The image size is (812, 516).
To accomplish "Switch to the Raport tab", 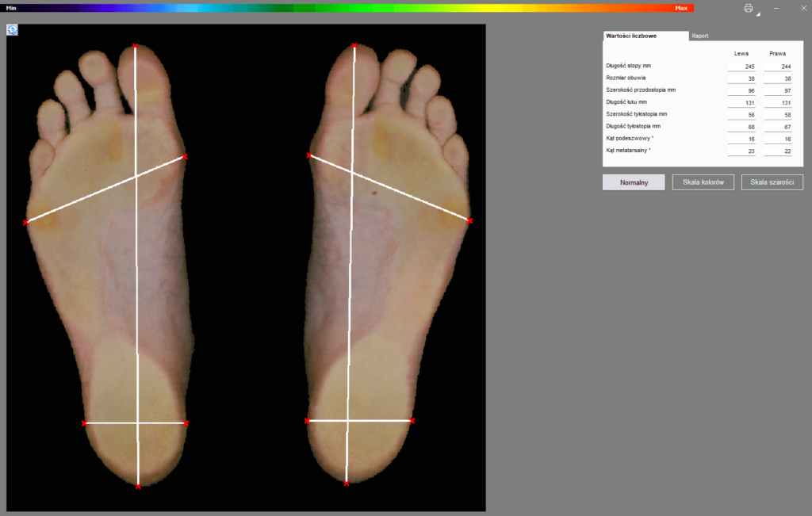I will coord(700,36).
